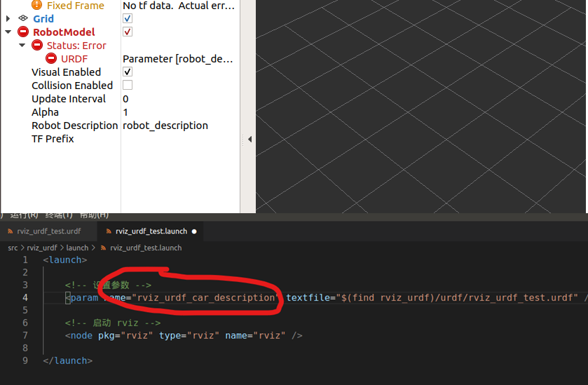Edit the Robot Description value field

[181, 126]
